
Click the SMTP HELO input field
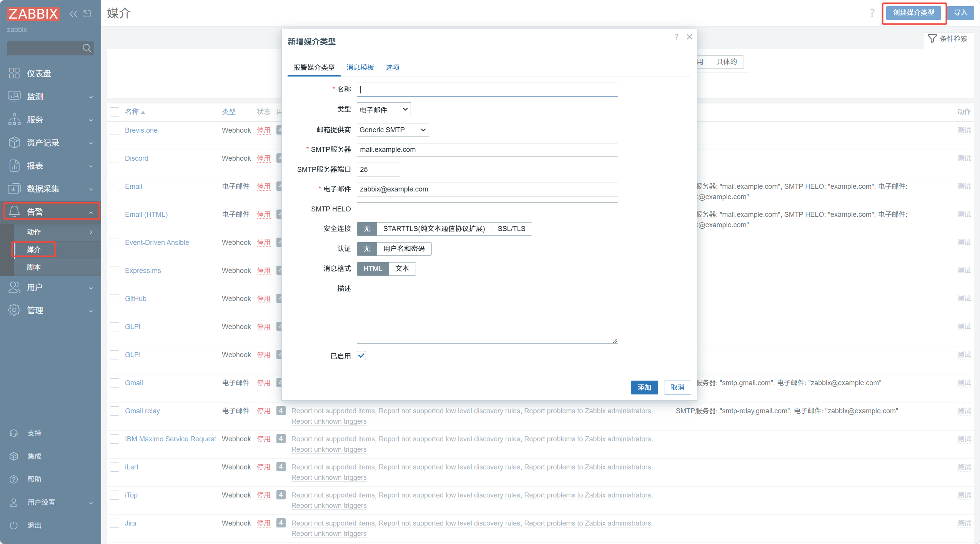[x=487, y=209]
